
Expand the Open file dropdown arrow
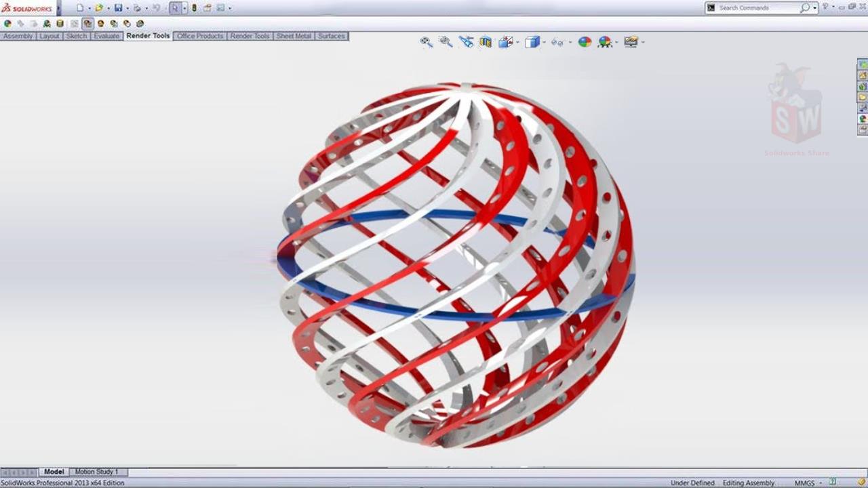(108, 8)
